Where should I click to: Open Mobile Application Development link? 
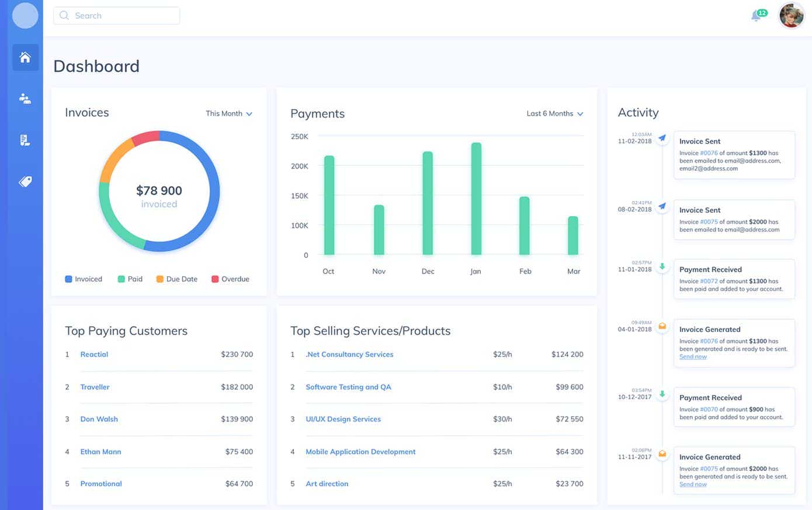point(360,452)
